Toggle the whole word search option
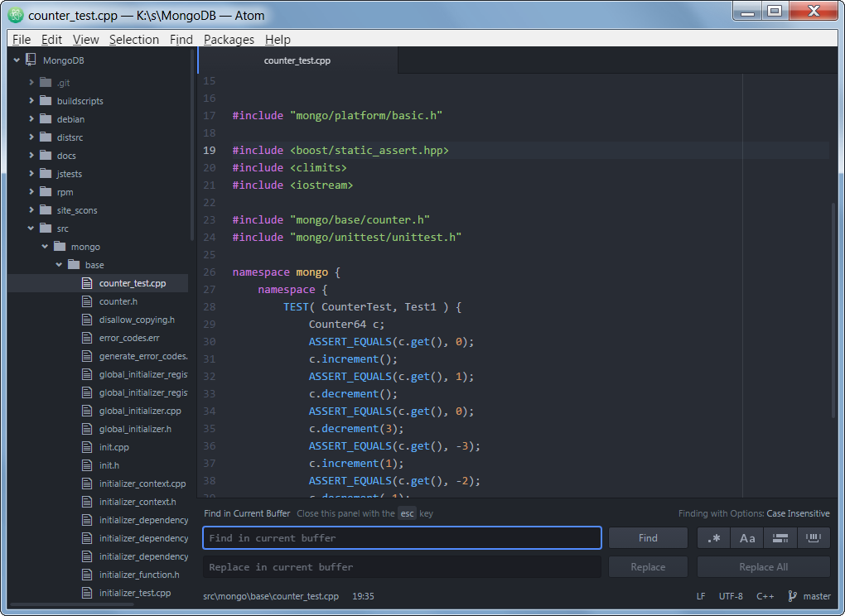 click(814, 538)
